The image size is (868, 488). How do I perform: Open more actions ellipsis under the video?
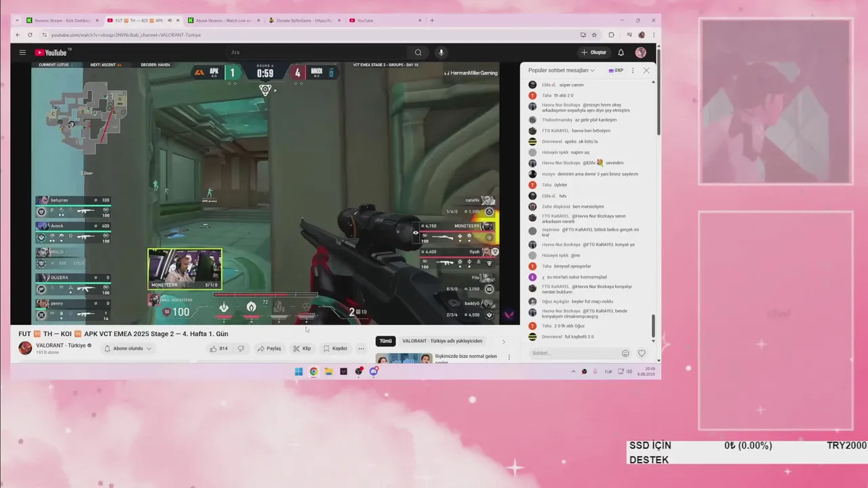point(361,348)
